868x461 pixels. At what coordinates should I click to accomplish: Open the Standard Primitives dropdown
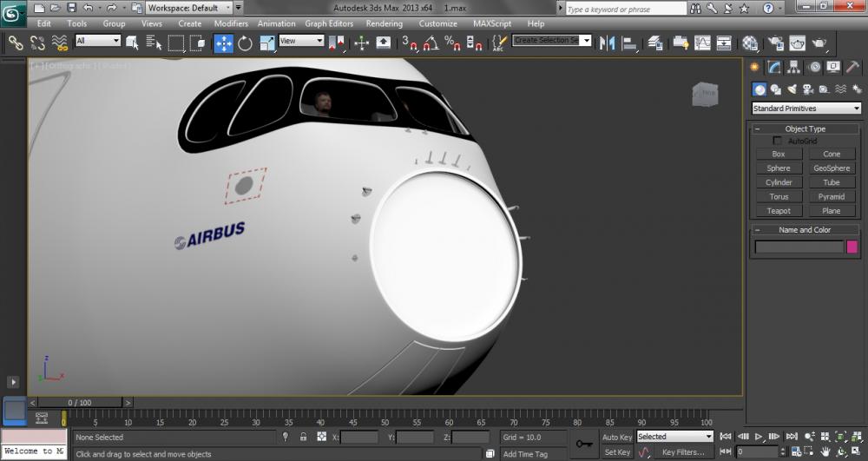point(806,109)
